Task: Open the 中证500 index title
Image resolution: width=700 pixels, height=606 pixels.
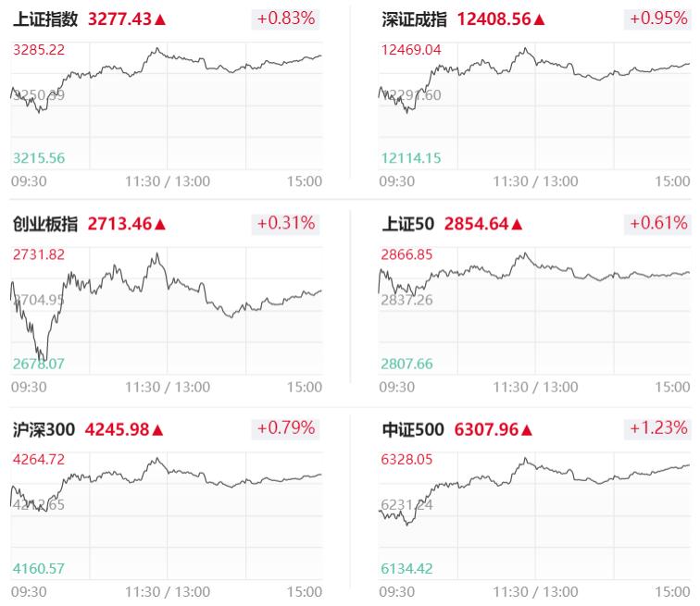Action: (413, 429)
